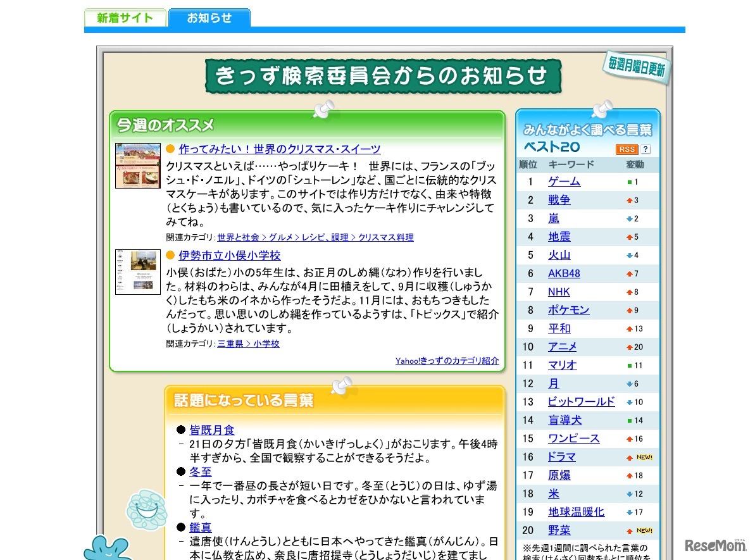Open link 作ってみたい！世界のクリスマス・スイーツ
This screenshot has width=755, height=560.
coord(280,149)
